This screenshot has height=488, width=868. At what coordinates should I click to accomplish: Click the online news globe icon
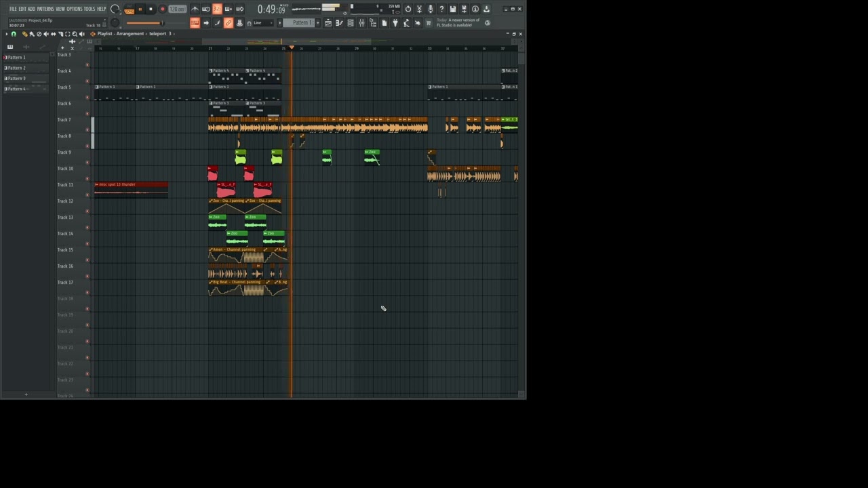(x=488, y=23)
